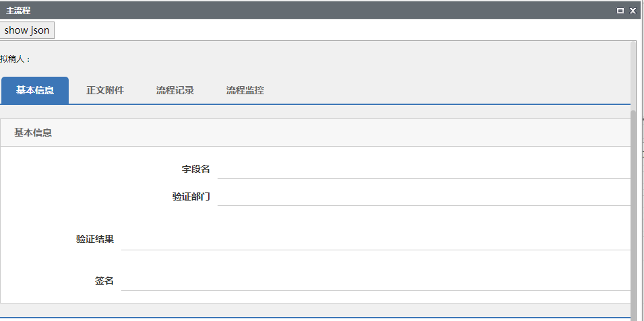Go to the 流程监控 tab

(245, 90)
